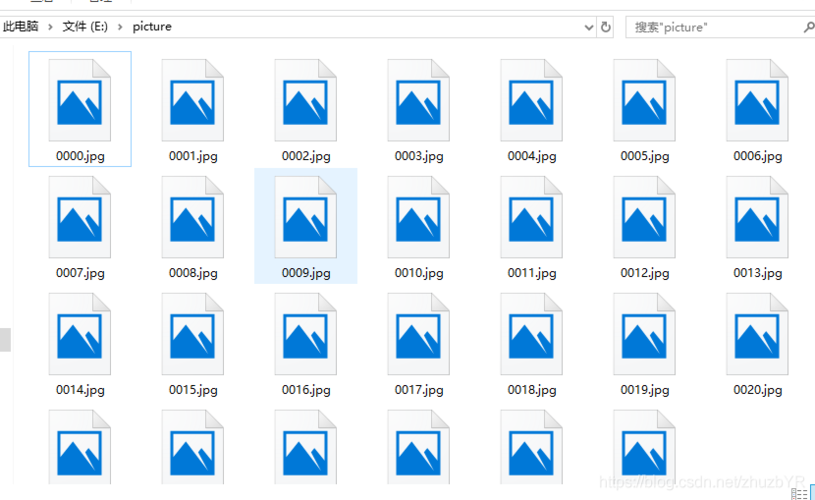Viewport: 815px width, 500px height.
Task: Select the 0015.jpg file icon
Action: [193, 336]
